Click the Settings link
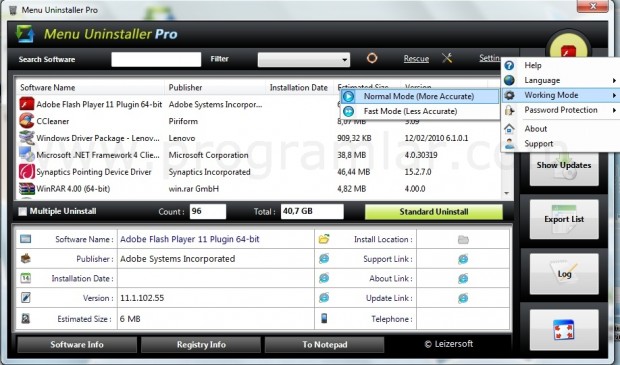 490,58
